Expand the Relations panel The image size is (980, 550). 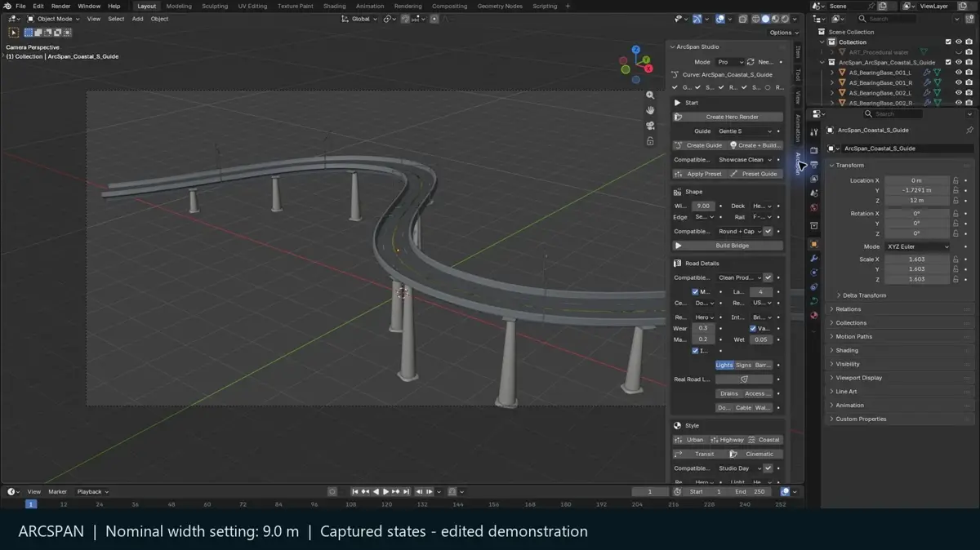(x=848, y=309)
